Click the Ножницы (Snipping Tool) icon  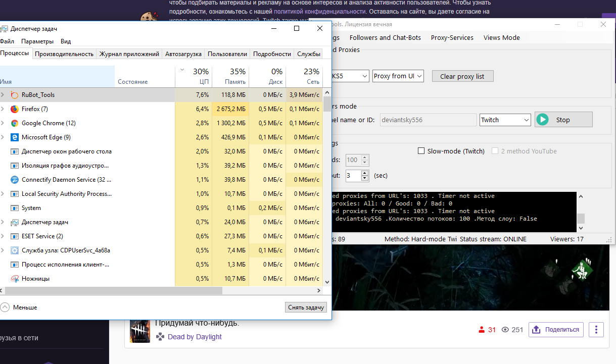coord(14,279)
